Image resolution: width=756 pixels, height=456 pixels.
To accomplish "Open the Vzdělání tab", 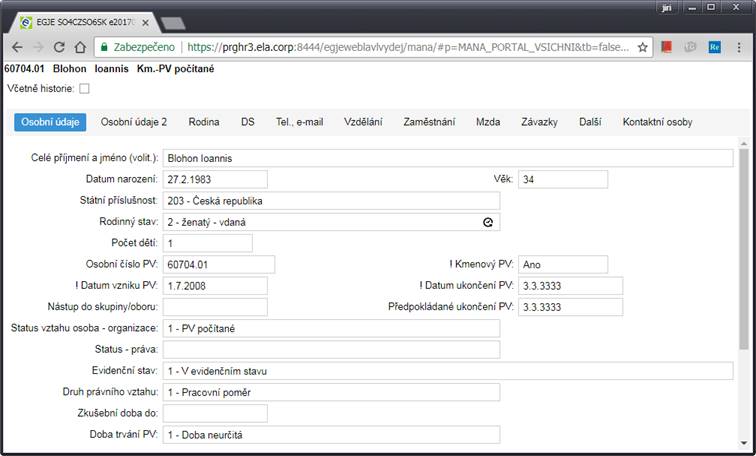I will 363,122.
